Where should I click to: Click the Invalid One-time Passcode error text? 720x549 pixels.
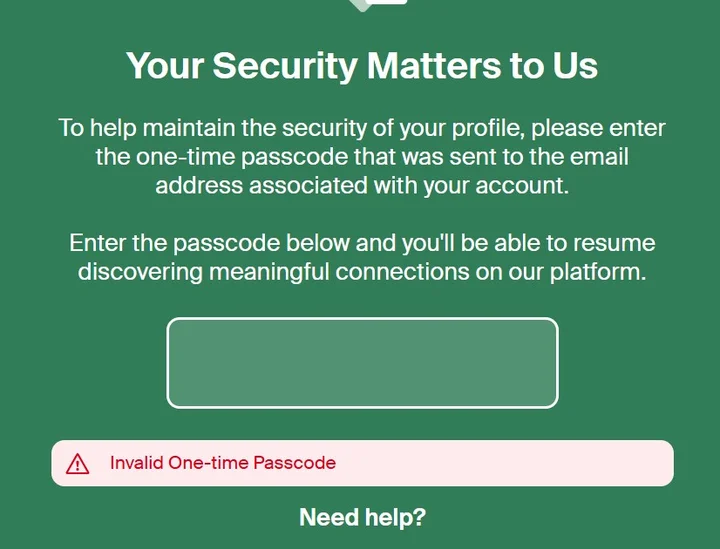(222, 463)
